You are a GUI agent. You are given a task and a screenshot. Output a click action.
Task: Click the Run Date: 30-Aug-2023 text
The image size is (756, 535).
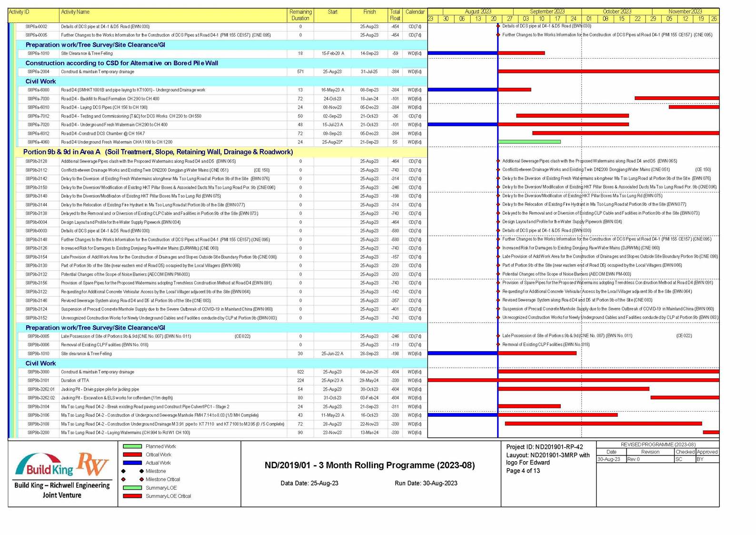tap(426, 483)
